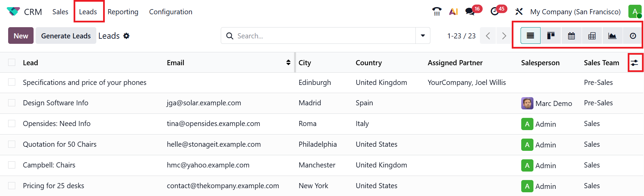Switch to Activity view

tap(633, 36)
